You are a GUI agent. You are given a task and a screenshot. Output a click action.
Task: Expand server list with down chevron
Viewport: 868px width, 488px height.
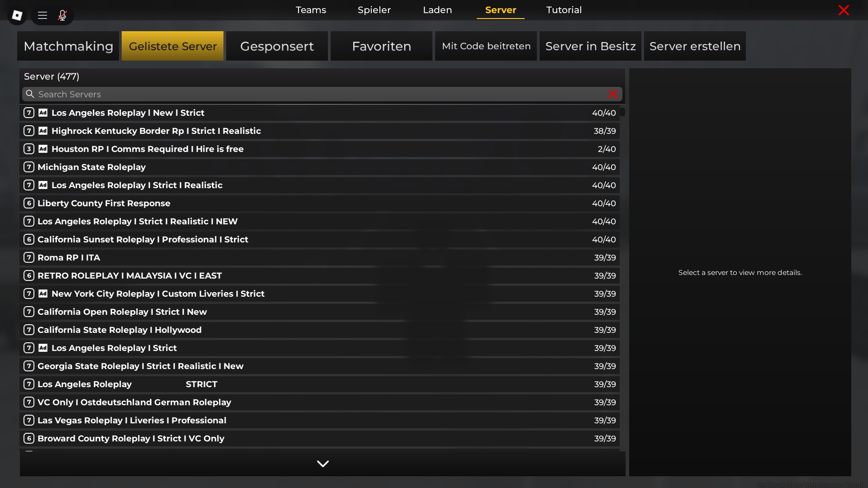click(x=323, y=464)
